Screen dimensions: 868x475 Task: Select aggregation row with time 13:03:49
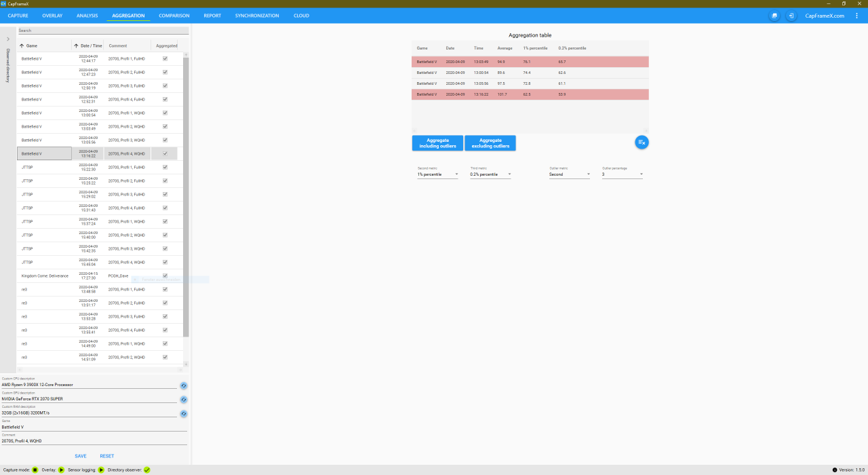pos(530,62)
